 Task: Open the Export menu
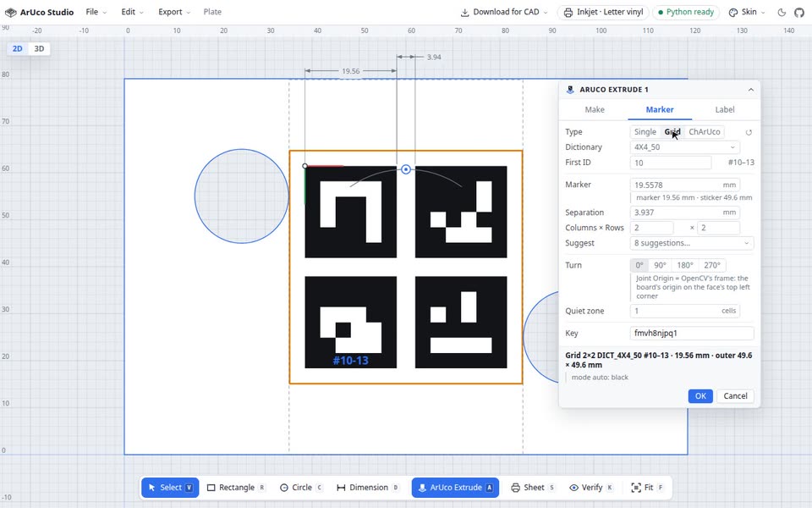point(174,12)
